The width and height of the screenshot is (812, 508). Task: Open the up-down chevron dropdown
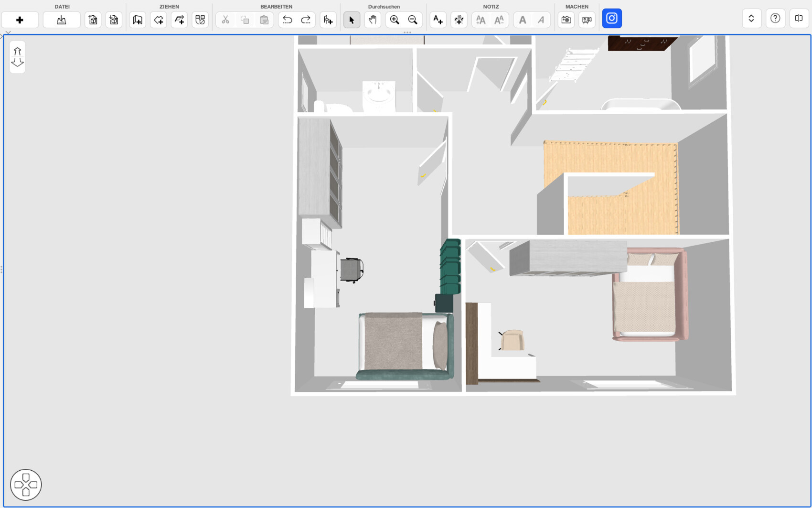751,19
